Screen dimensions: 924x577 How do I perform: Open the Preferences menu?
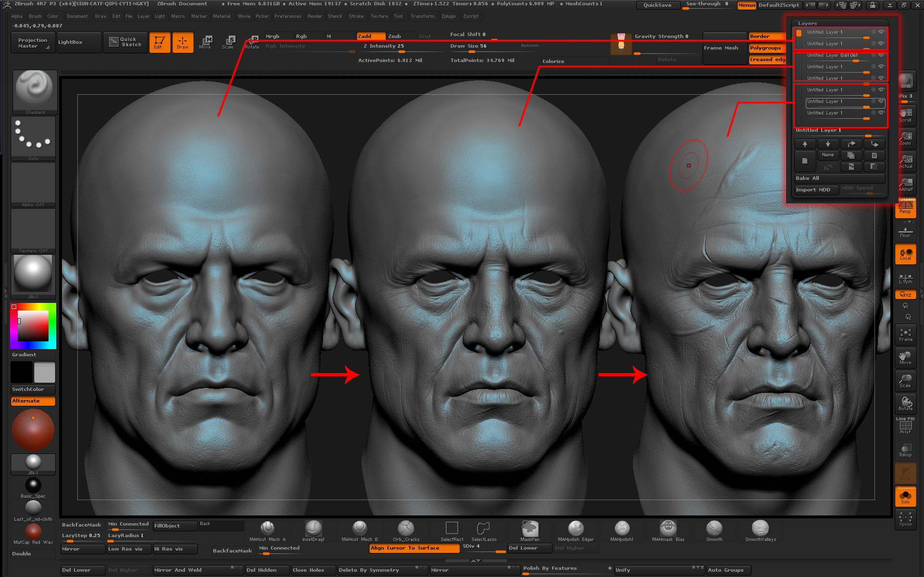click(288, 16)
